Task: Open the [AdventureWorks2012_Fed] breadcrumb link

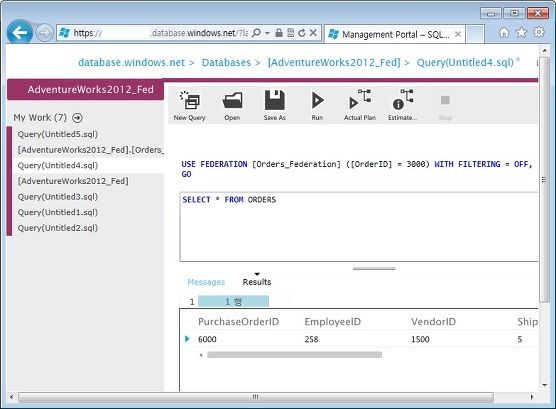Action: point(334,62)
